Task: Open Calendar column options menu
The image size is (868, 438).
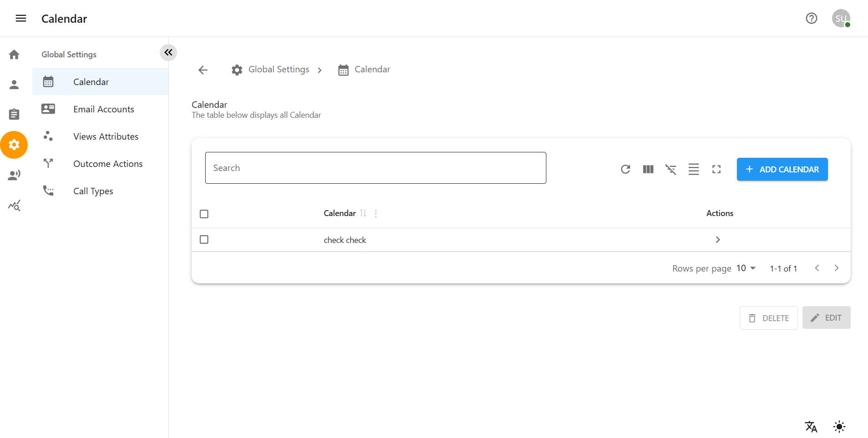Action: coord(376,213)
